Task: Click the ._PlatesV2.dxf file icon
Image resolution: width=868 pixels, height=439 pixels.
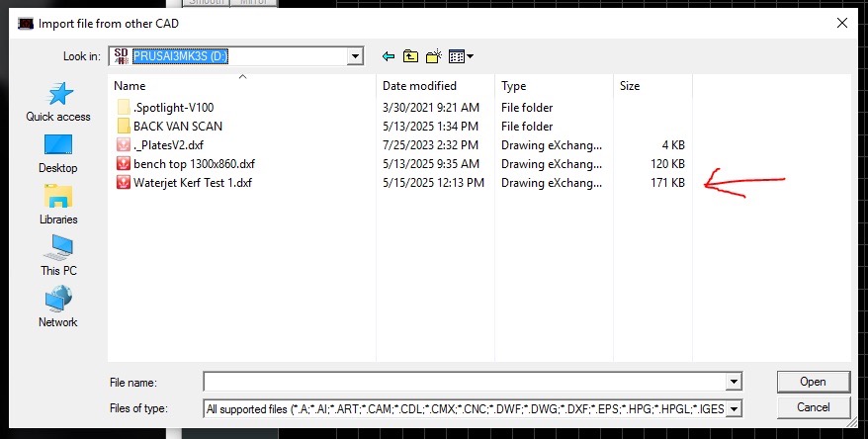Action: point(124,145)
